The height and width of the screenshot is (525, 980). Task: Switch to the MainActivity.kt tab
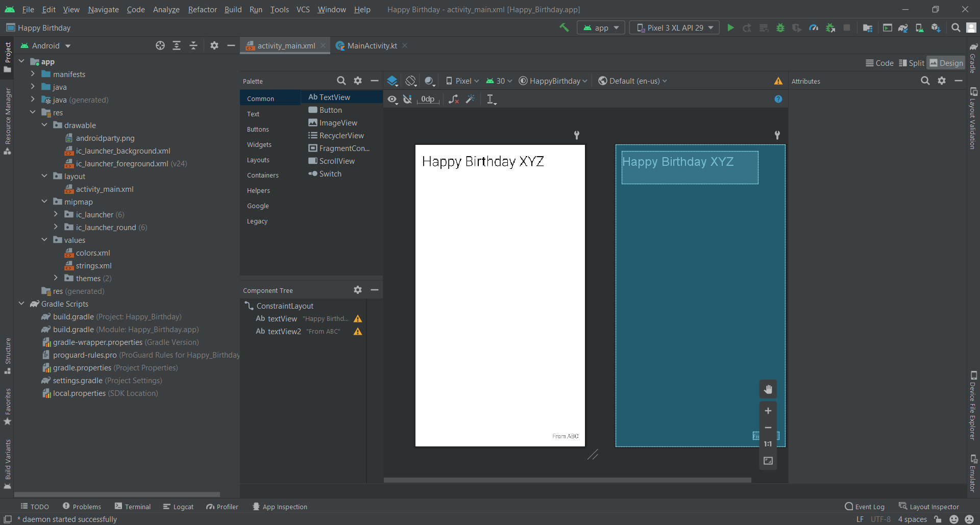372,45
